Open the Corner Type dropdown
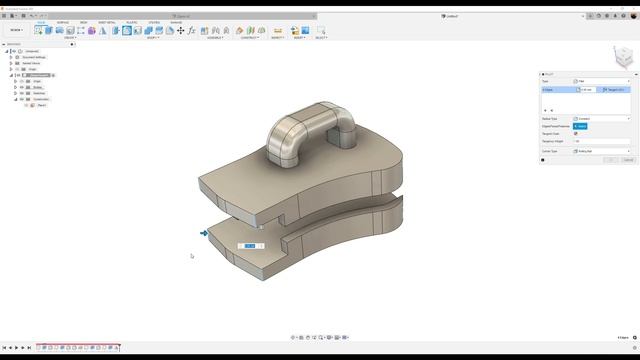The width and height of the screenshot is (640, 360). (x=602, y=151)
